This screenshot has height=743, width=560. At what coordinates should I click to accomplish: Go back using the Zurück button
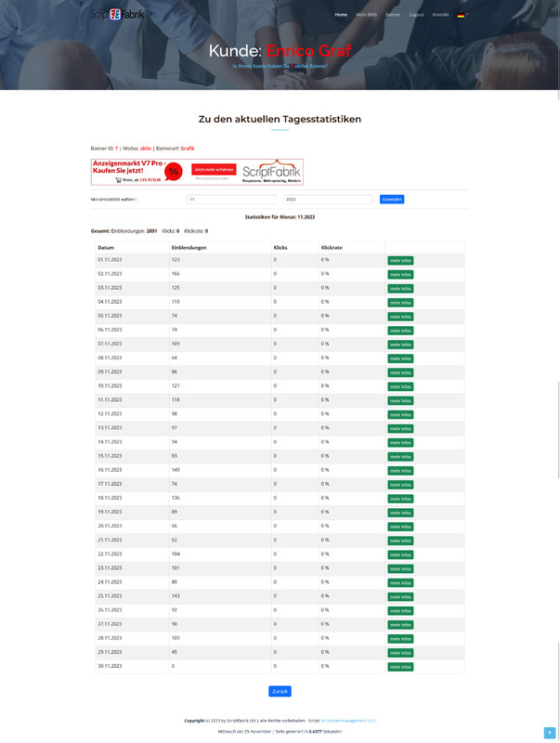[280, 691]
